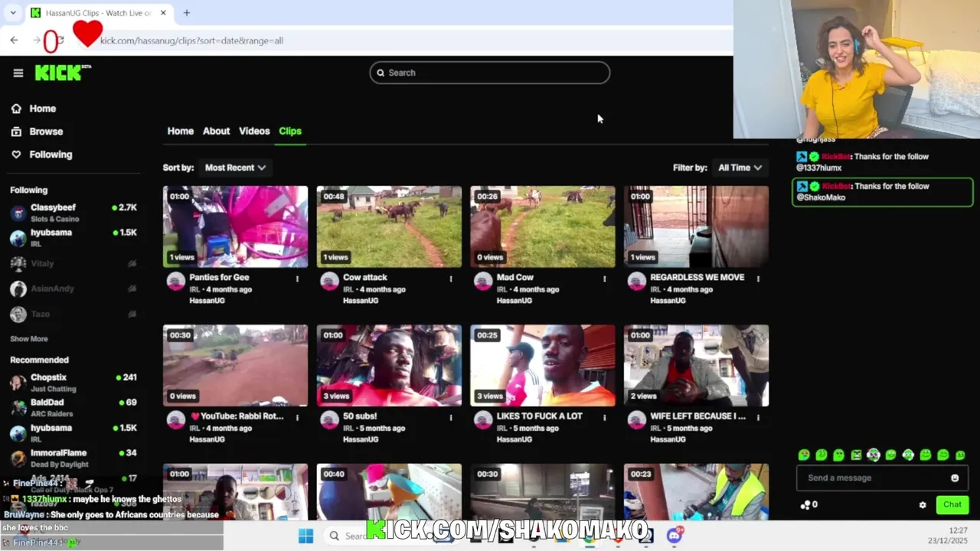
Task: Switch to the Home channel tab
Action: pyautogui.click(x=181, y=131)
